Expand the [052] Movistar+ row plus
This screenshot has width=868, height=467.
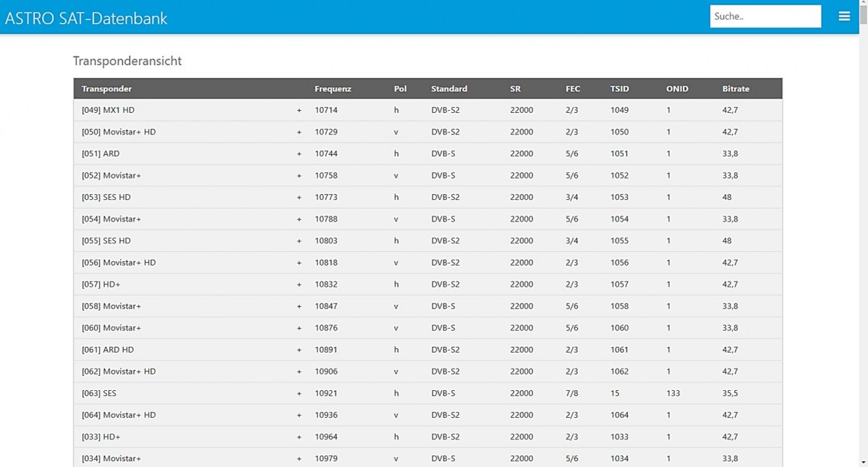click(299, 175)
